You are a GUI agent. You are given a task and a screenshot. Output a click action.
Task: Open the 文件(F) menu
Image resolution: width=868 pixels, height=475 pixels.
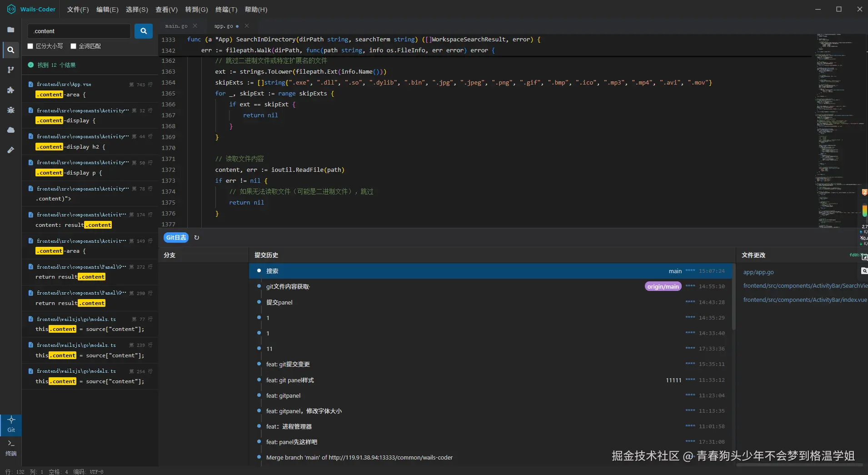point(78,10)
